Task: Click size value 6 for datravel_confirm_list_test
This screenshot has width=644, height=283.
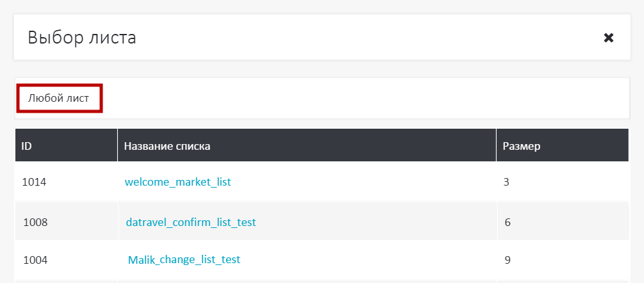Action: coord(508,223)
